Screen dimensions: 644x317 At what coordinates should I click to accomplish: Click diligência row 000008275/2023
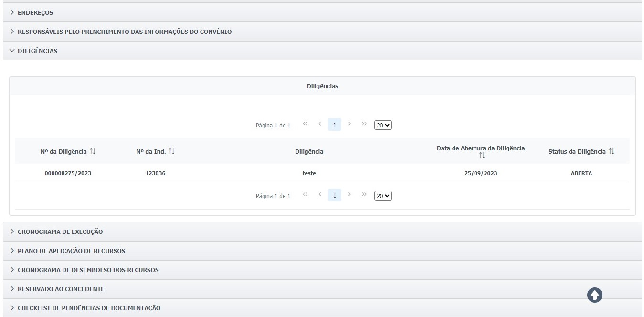coord(68,173)
